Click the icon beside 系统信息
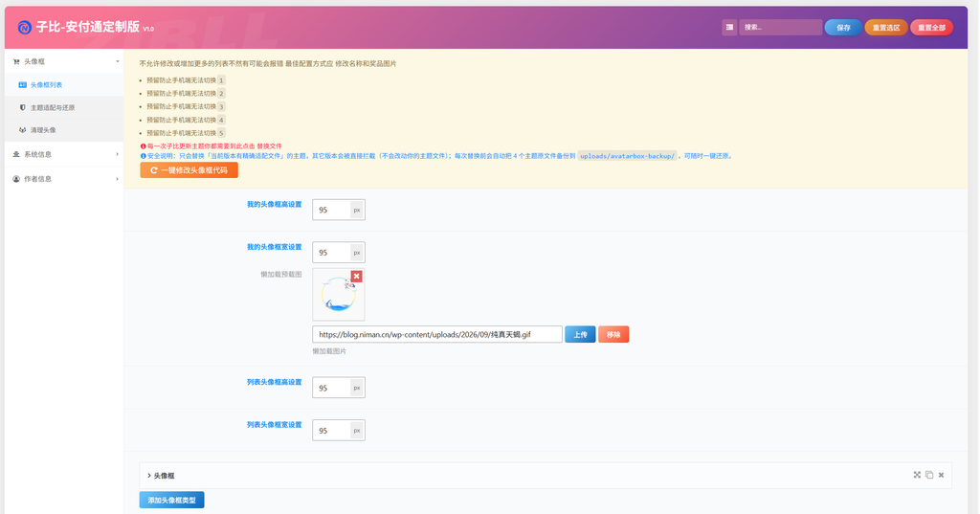This screenshot has height=514, width=980. click(x=16, y=154)
